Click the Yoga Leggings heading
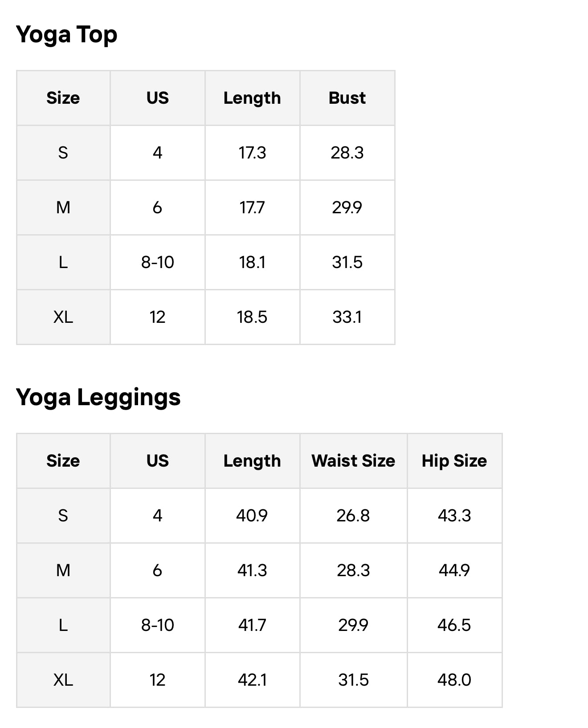The height and width of the screenshot is (728, 588). (98, 397)
